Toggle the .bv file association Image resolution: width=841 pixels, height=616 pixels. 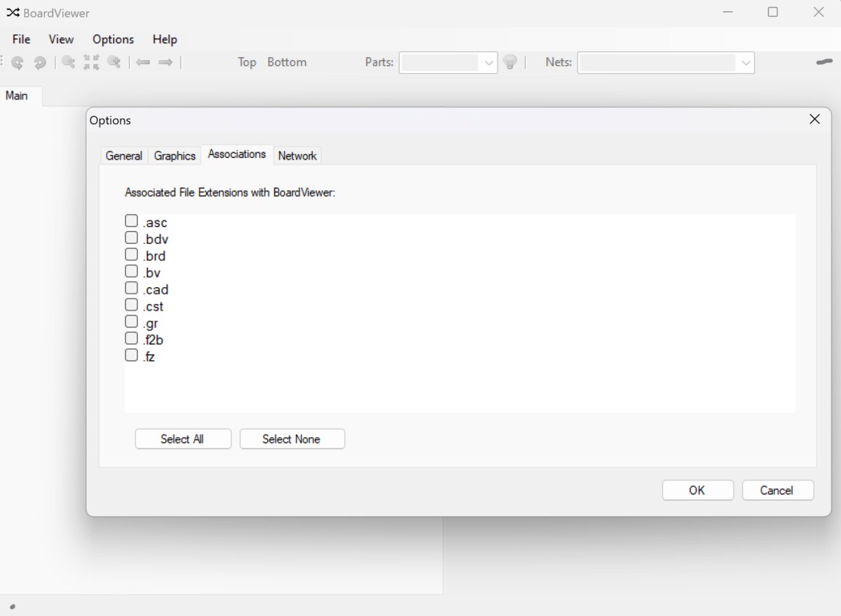point(132,271)
